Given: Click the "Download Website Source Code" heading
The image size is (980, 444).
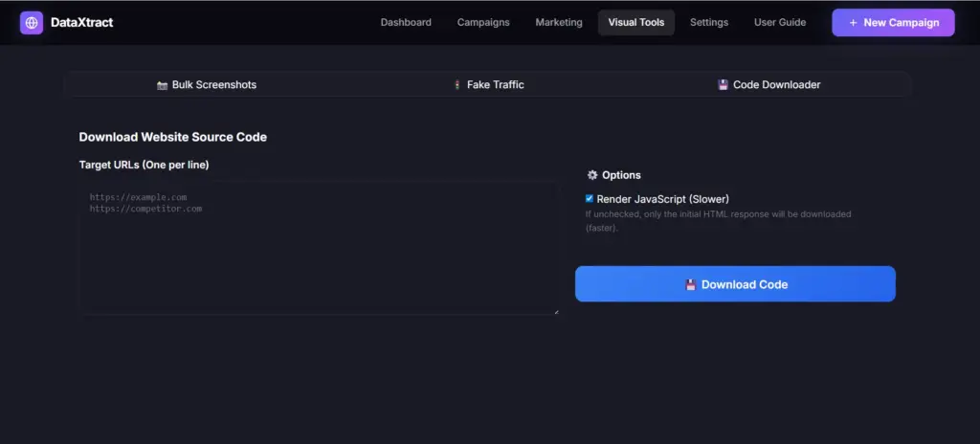Looking at the screenshot, I should 173,137.
